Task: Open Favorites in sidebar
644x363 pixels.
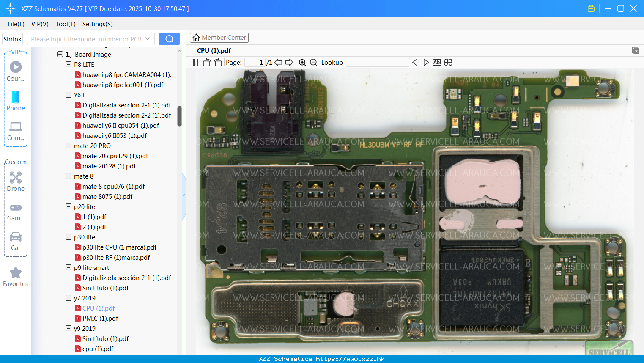Action: click(16, 277)
